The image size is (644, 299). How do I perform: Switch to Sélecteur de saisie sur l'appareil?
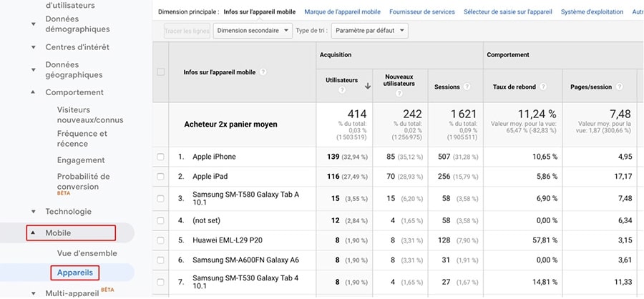508,12
